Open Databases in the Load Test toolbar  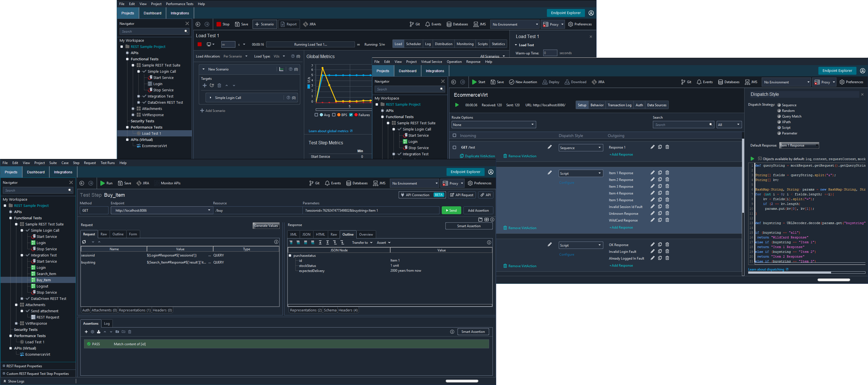[x=457, y=24]
